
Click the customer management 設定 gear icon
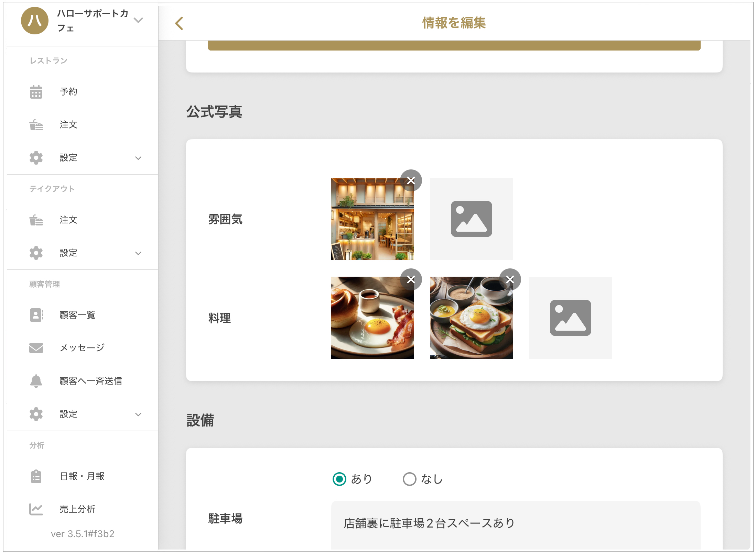36,414
